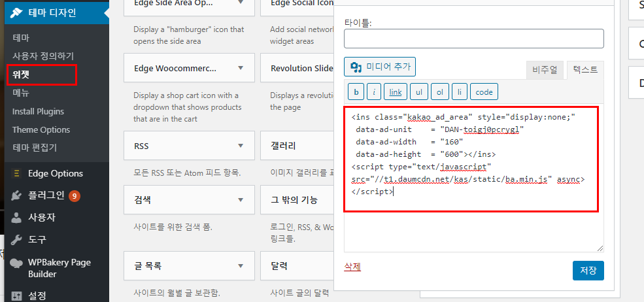Click the 'data-ad-unit' code line
644x302 pixels.
click(x=440, y=130)
